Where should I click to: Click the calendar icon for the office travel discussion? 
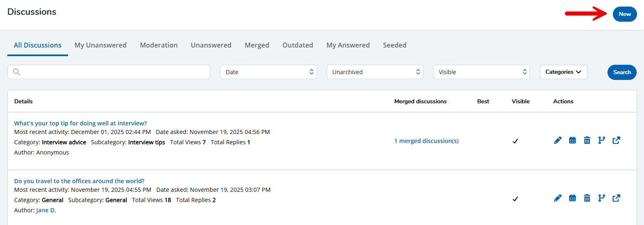click(x=572, y=198)
